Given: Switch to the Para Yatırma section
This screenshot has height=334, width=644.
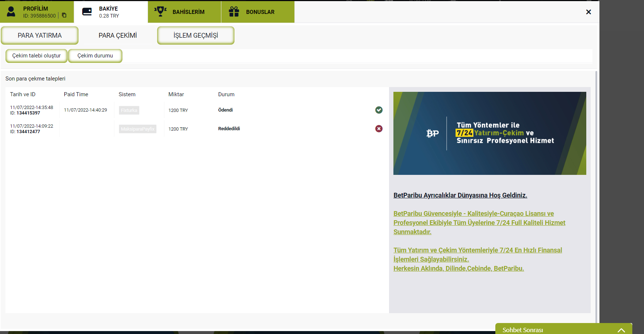Looking at the screenshot, I should click(x=40, y=35).
